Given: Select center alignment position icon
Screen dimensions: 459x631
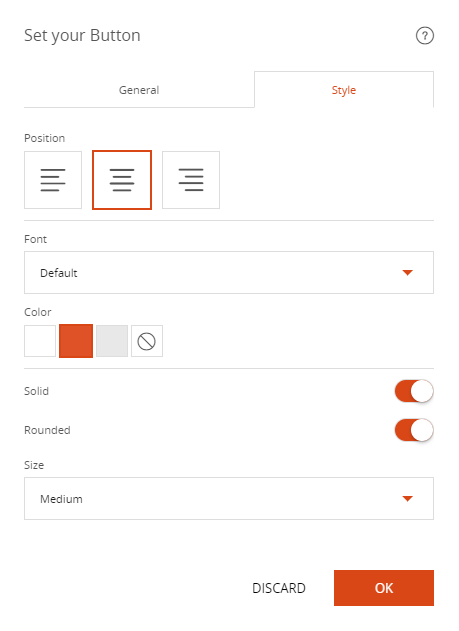Looking at the screenshot, I should [x=122, y=180].
